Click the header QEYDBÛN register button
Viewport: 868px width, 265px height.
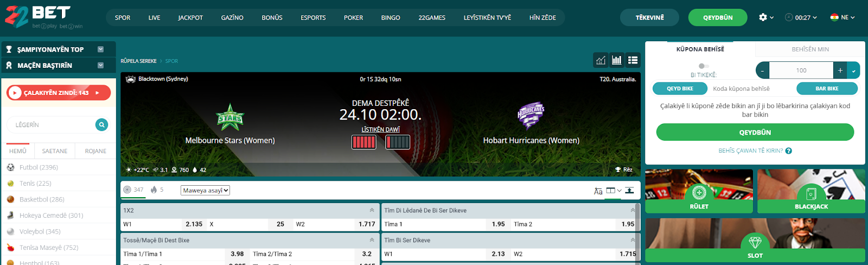pos(718,17)
